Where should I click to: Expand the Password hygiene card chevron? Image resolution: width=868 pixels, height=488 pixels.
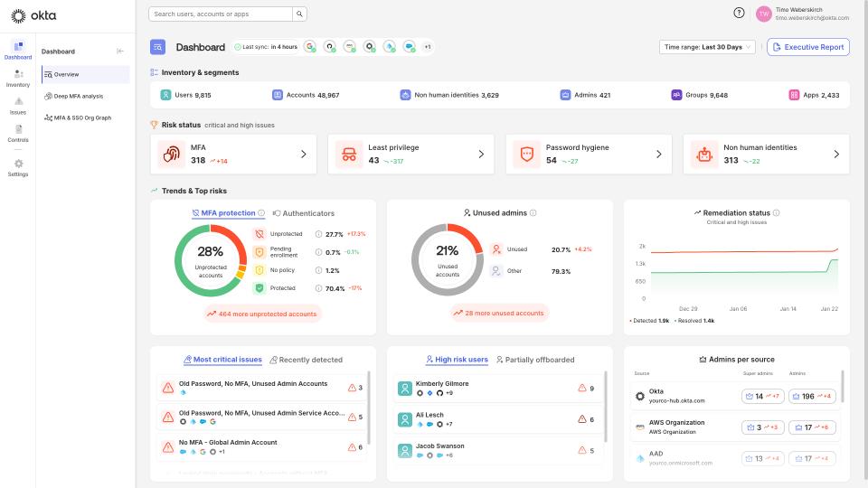[659, 155]
